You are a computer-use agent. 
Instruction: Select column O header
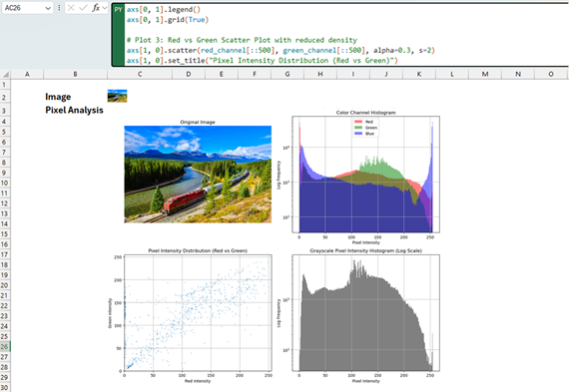(x=551, y=74)
